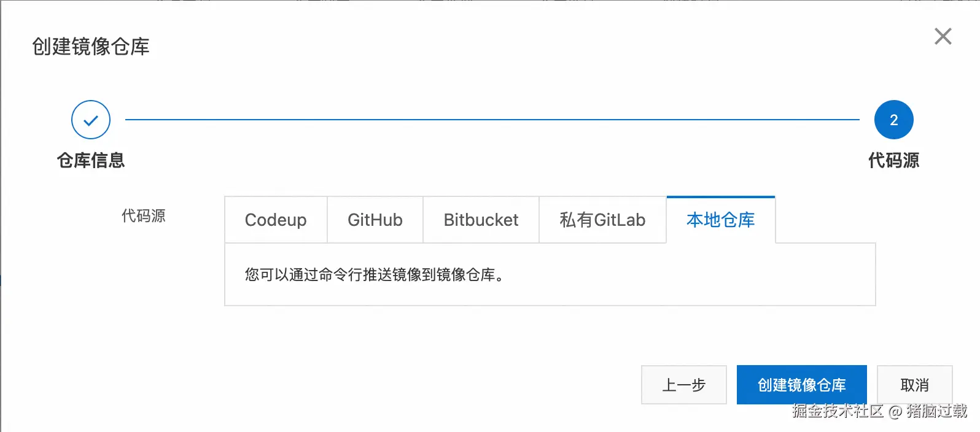Screen dimensions: 980x432
Task: Open the Bitbucket tab
Action: click(x=481, y=220)
